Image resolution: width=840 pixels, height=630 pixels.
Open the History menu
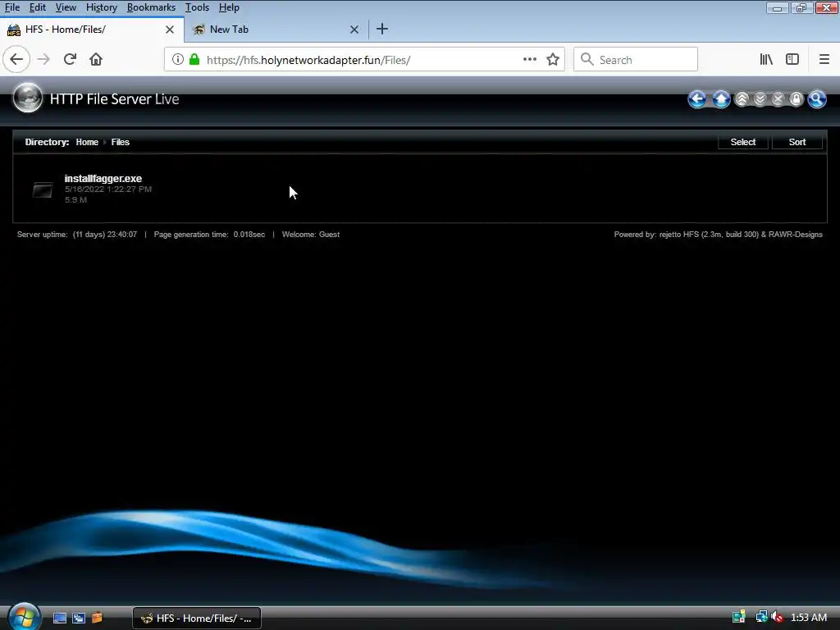click(x=101, y=7)
